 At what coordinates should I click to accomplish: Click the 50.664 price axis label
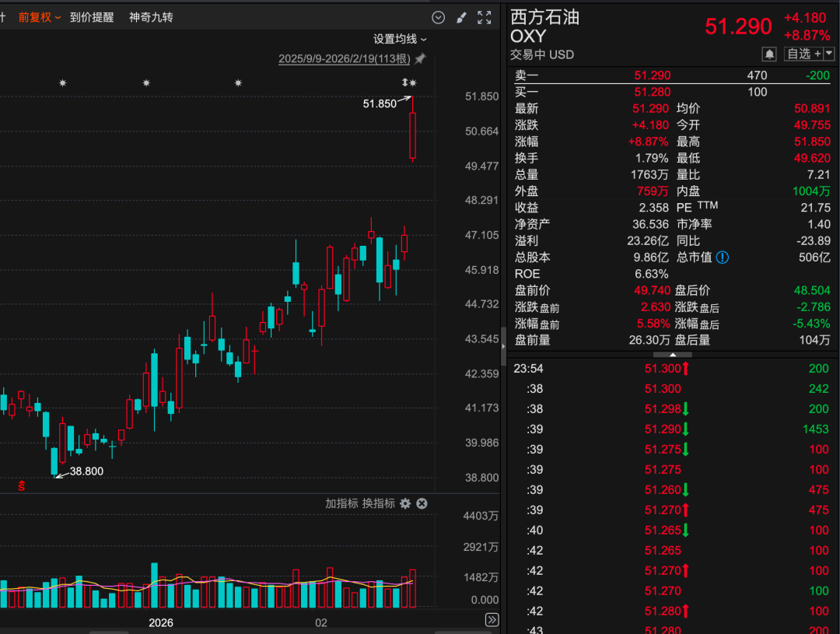point(481,131)
